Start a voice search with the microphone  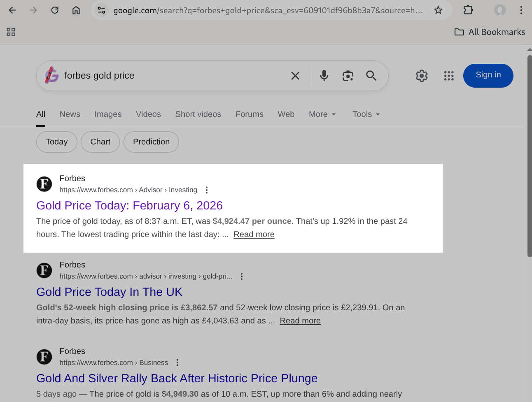(x=324, y=75)
